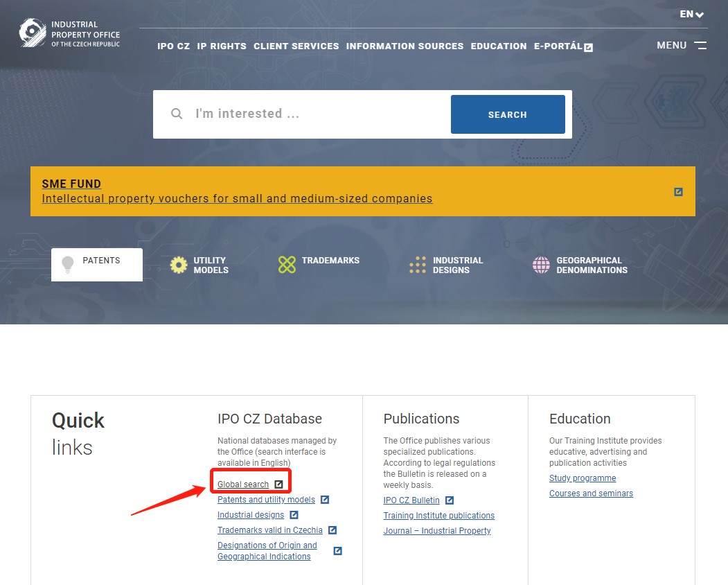Select the GEOGRAPHICAL DENOMINATIONS tab
Screen dimensions: 728x585
point(580,265)
